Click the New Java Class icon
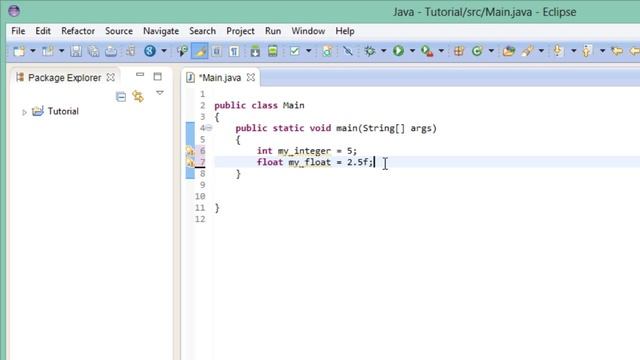The height and width of the screenshot is (360, 640). point(477,51)
